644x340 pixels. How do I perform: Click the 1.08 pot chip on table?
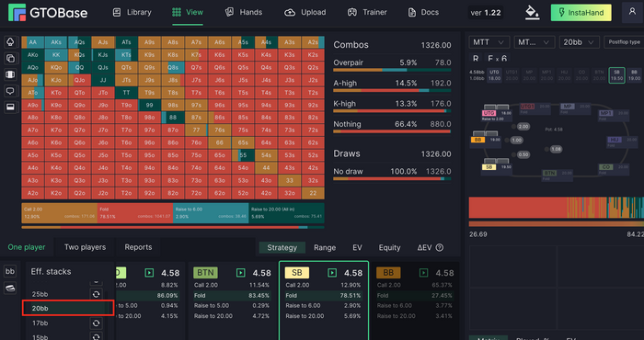pyautogui.click(x=555, y=149)
